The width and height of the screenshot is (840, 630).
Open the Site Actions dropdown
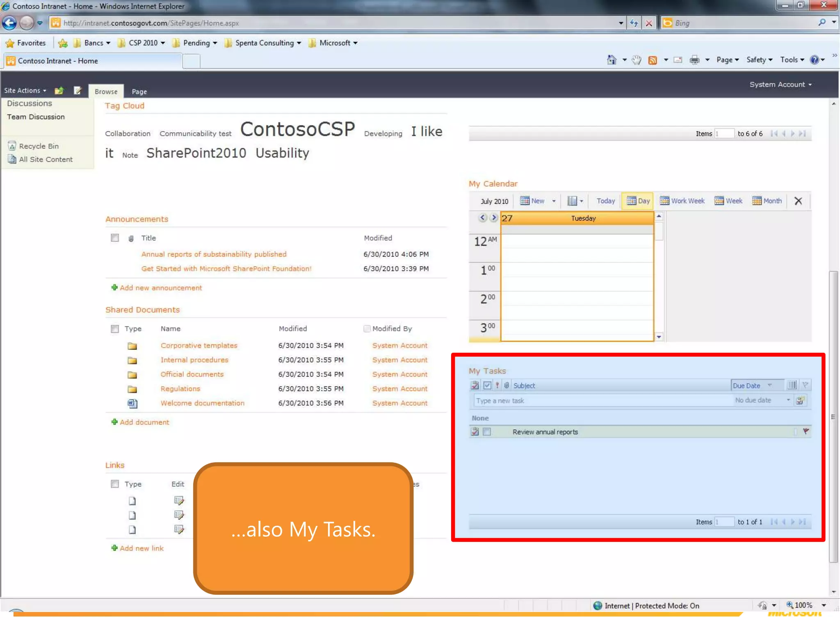[25, 91]
